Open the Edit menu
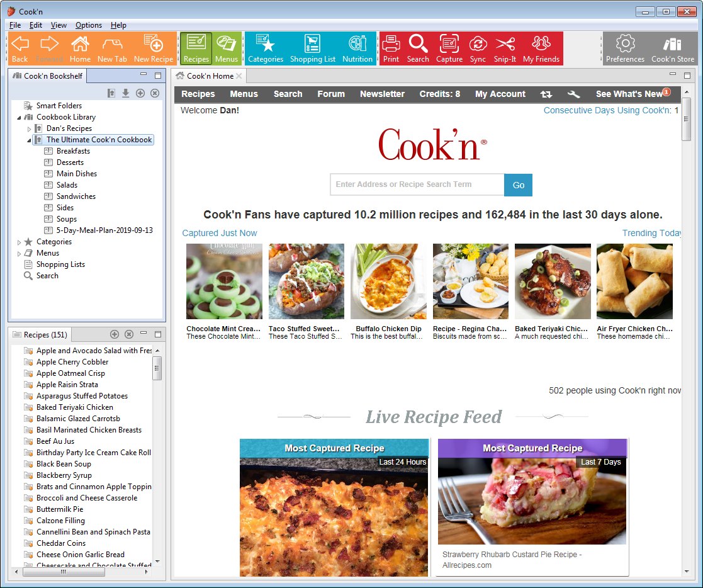 (x=36, y=25)
